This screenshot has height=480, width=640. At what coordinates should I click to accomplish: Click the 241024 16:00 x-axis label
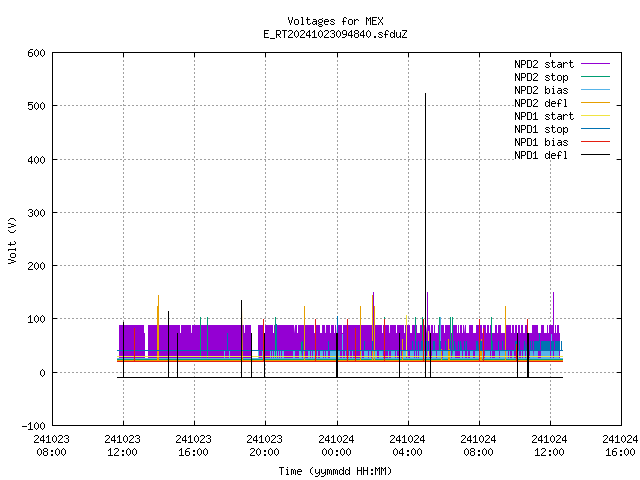620,446
